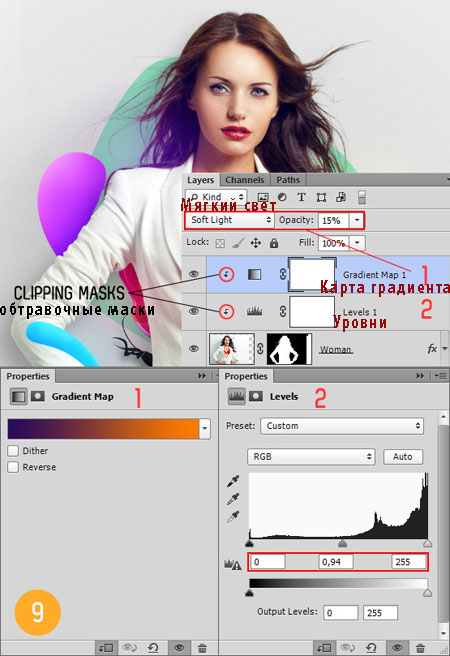
Task: Select Gradient Map 1 layer mask thumbnail
Action: coord(312,274)
